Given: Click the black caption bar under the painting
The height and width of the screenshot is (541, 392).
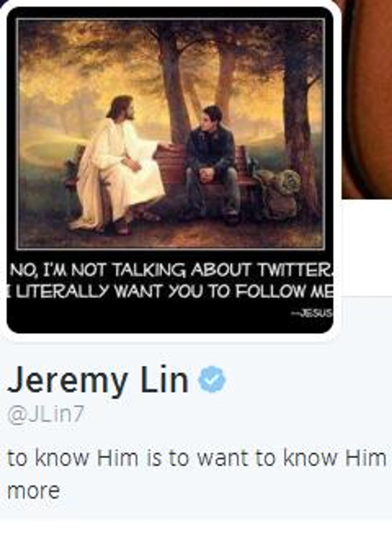Looking at the screenshot, I should [x=170, y=293].
